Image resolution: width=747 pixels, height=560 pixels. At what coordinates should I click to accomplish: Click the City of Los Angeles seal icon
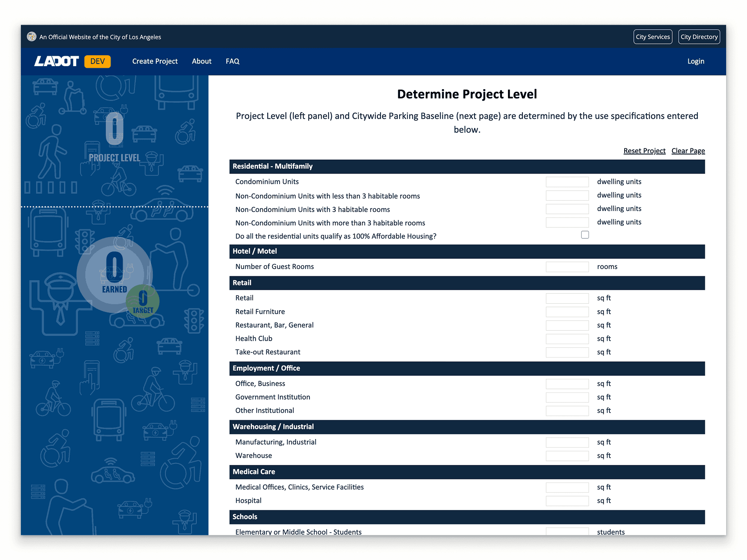[31, 37]
